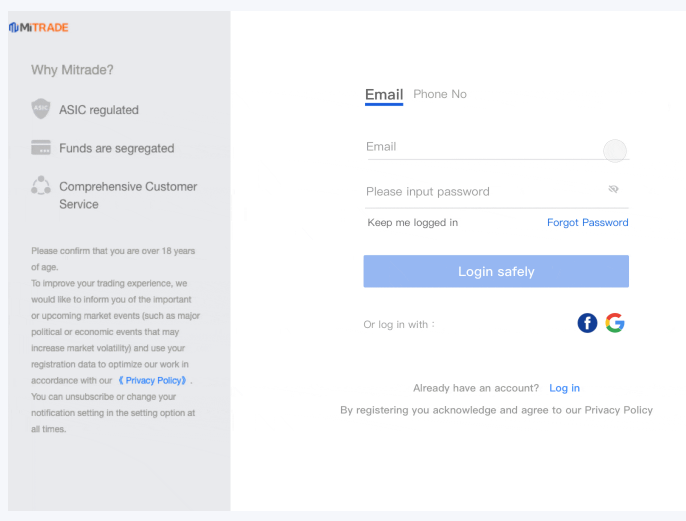Click the Why Mitrade? heading
The height and width of the screenshot is (521, 686).
(72, 70)
